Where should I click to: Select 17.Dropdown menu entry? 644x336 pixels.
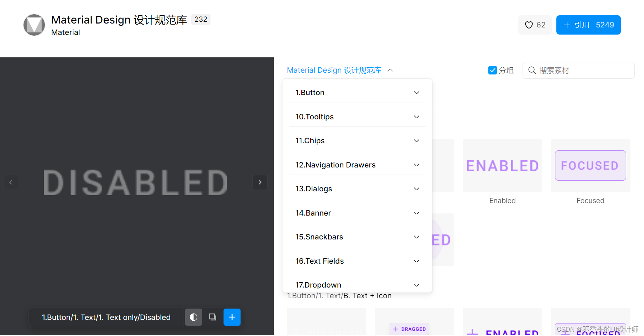(x=357, y=284)
